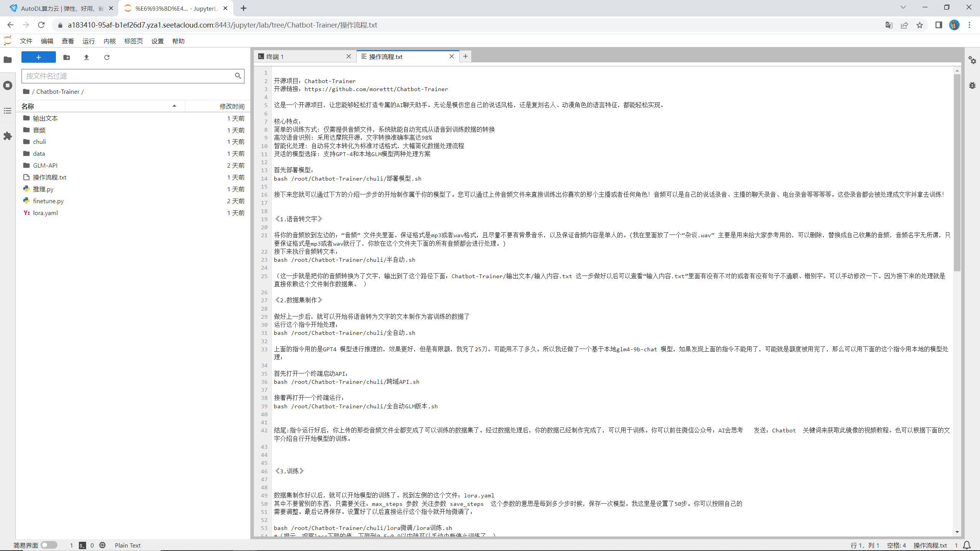Click the editor vertical scrollbar thumb
This screenshot has width=980, height=551.
click(x=957, y=172)
